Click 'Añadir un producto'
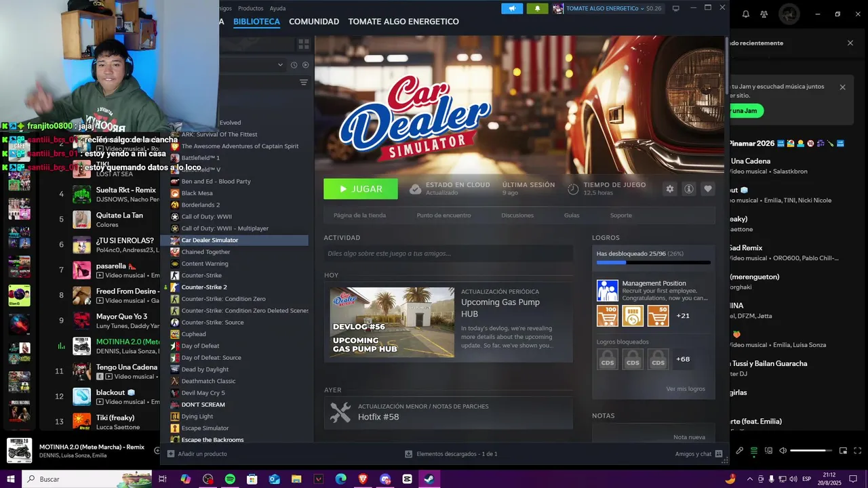Image resolution: width=868 pixels, height=488 pixels. [x=197, y=454]
